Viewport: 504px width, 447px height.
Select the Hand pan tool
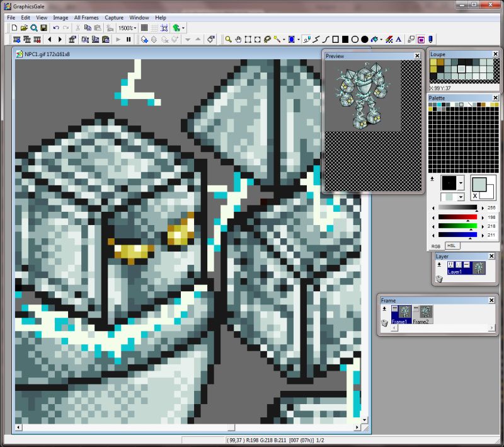238,40
